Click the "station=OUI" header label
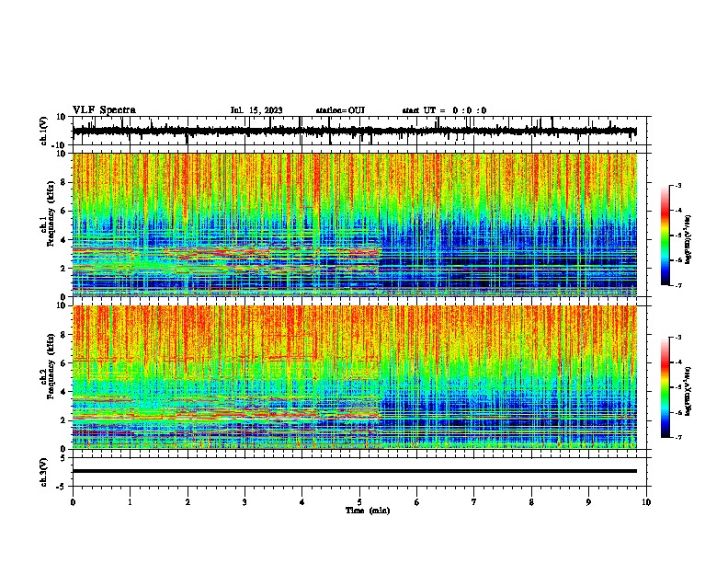Image resolution: width=728 pixels, height=563 pixels. coord(340,110)
